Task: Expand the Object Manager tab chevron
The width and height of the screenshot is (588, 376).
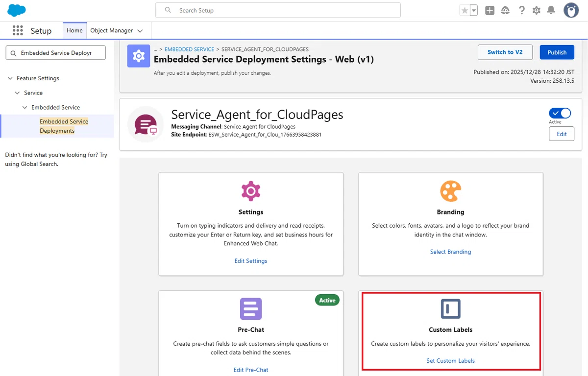Action: pyautogui.click(x=140, y=31)
